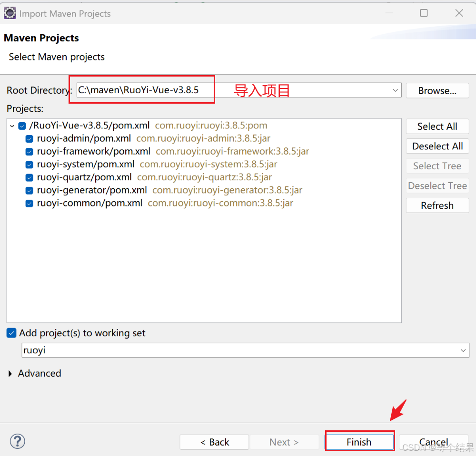
Task: Click the Eclipse icon in title bar
Action: click(10, 13)
